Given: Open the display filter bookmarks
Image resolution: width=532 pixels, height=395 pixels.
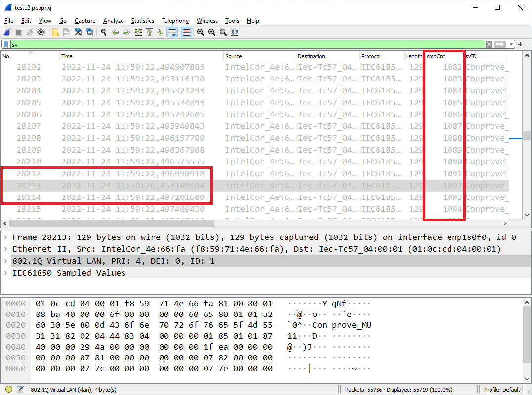Looking at the screenshot, I should (5, 44).
